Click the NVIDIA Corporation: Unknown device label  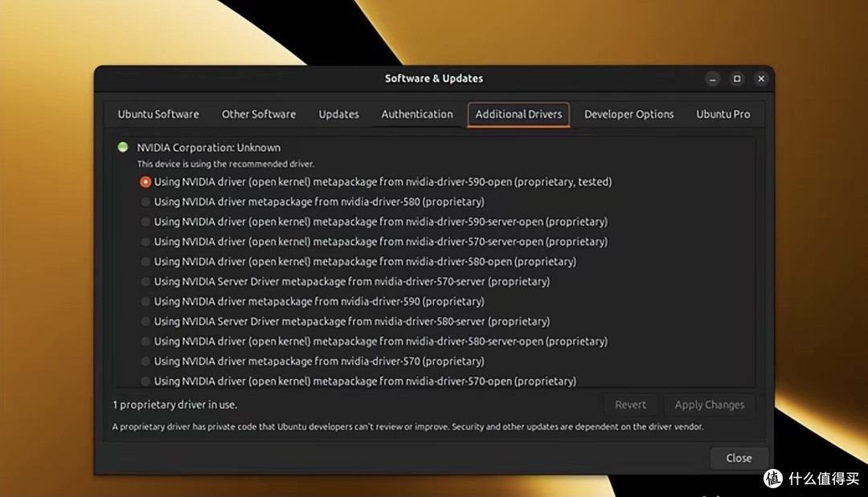coord(209,148)
